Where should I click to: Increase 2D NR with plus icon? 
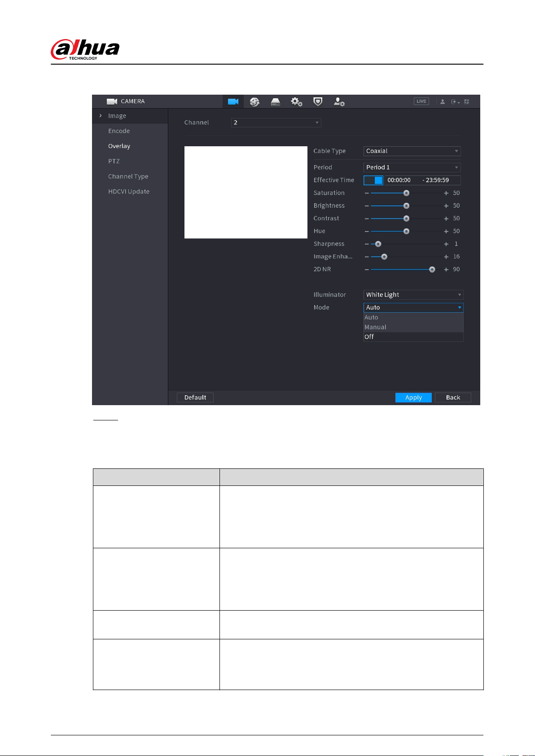click(x=446, y=270)
